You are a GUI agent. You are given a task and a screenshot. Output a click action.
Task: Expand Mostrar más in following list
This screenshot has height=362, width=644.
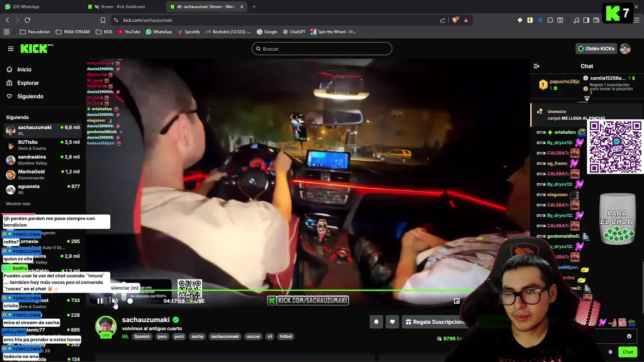[x=18, y=204]
